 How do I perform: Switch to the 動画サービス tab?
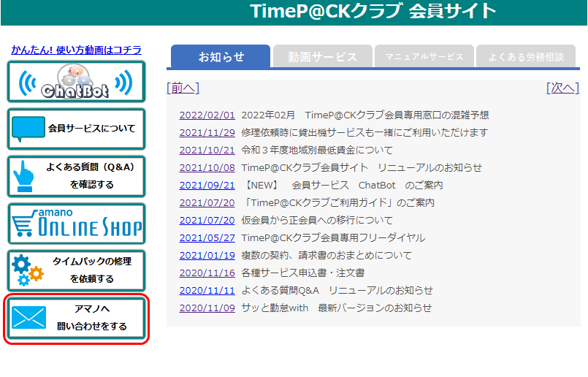(x=323, y=56)
